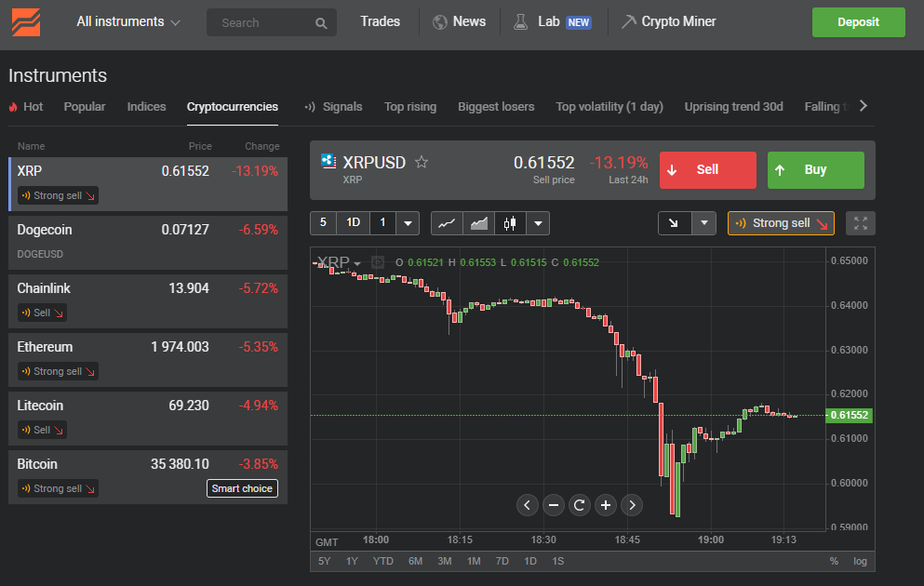Reset chart view with refresh button
This screenshot has width=924, height=586.
[580, 505]
